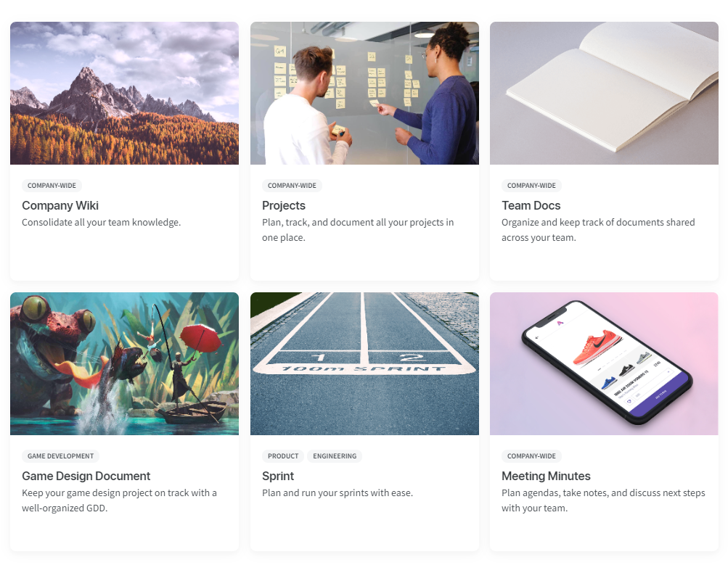The width and height of the screenshot is (728, 573).
Task: Select the GAME DEVELOPMENT tag
Action: coord(60,456)
